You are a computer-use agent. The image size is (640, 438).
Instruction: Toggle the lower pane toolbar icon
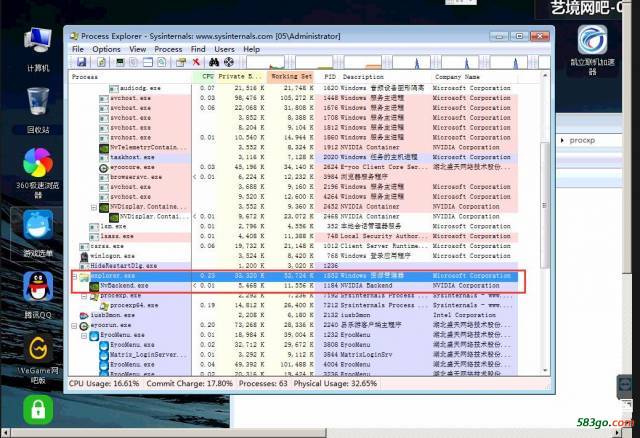pos(148,62)
